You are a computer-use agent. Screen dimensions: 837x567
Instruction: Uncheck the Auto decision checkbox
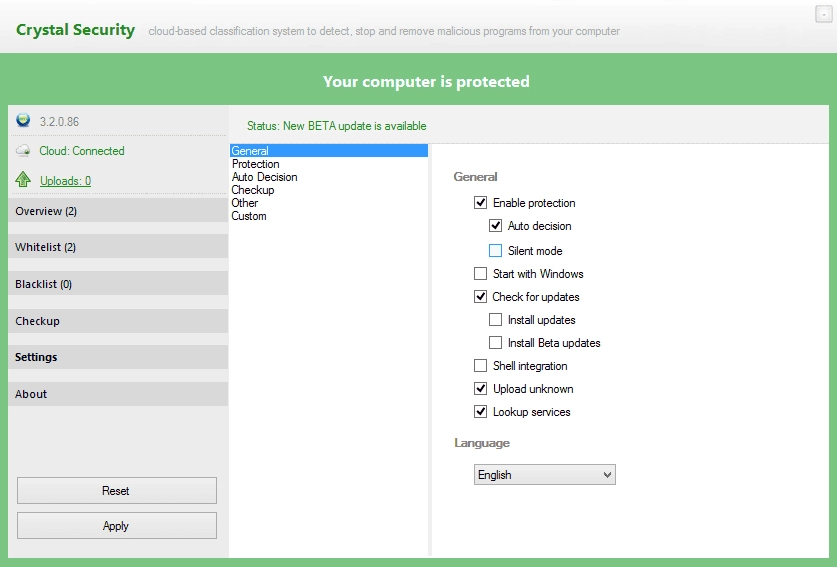[495, 225]
